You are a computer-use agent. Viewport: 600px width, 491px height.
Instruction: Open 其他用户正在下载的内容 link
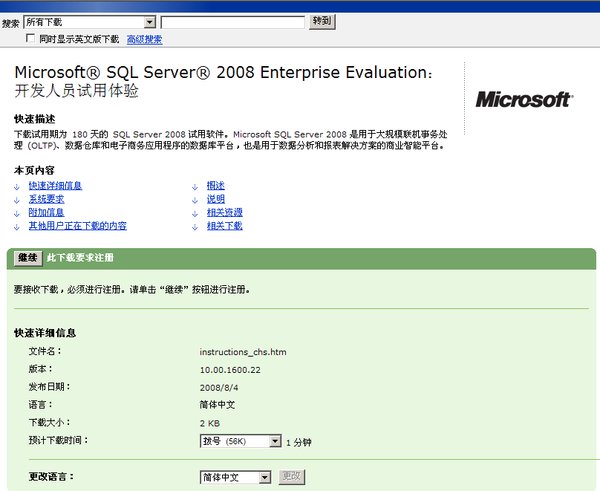77,226
